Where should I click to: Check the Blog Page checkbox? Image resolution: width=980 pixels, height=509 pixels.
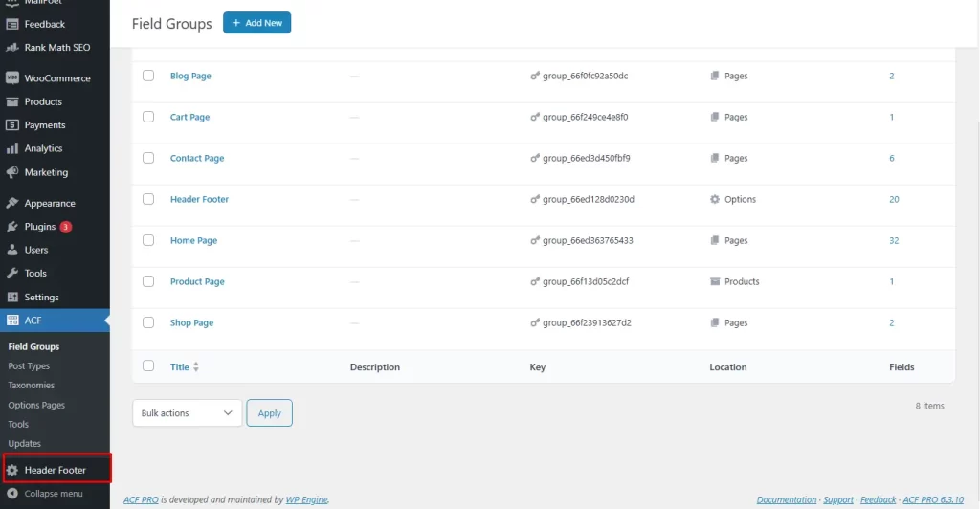click(148, 76)
